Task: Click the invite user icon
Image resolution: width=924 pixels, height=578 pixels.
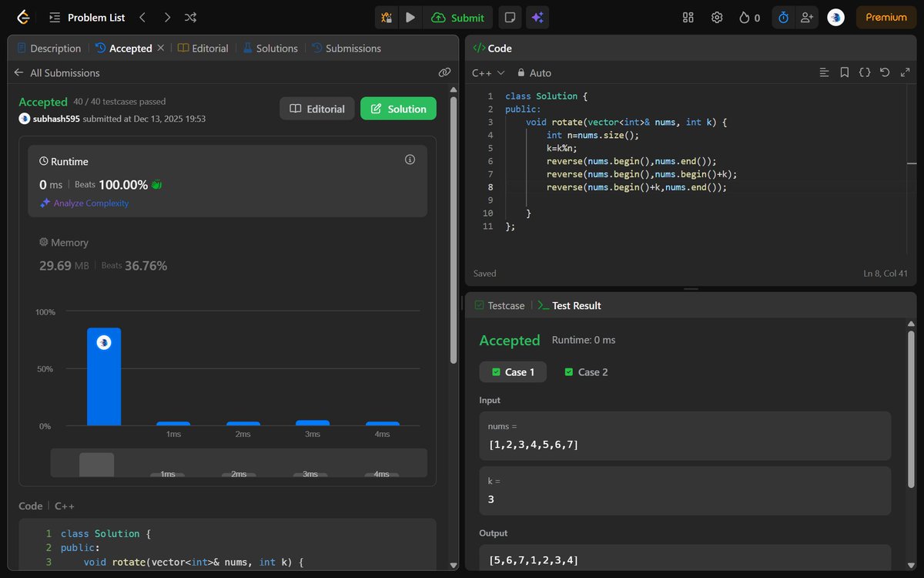Action: (806, 17)
